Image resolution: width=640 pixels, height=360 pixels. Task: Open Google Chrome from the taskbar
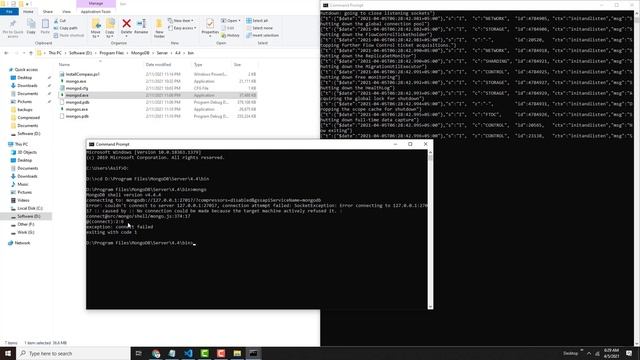156,353
